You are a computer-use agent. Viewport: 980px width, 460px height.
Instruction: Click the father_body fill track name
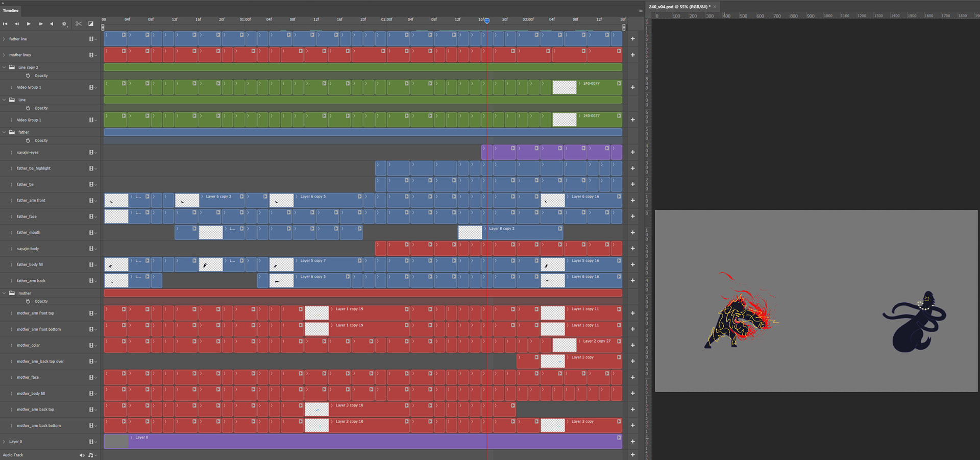click(x=30, y=264)
